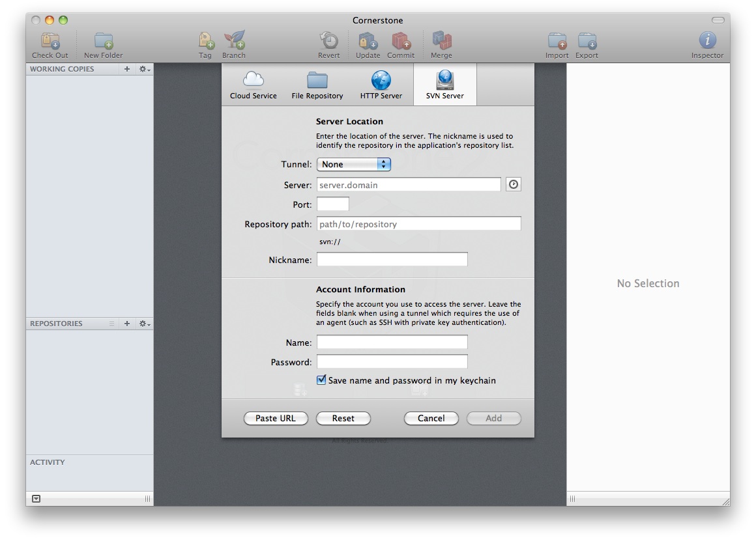Click the Revert toolbar icon

point(329,46)
